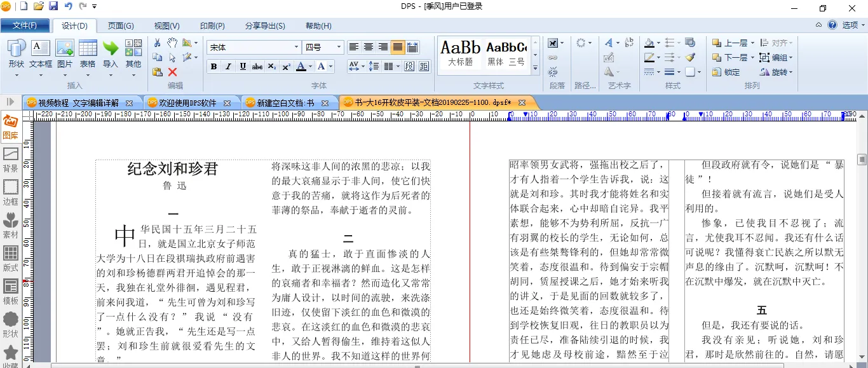Click the format painter brush icon
The height and width of the screenshot is (368, 868).
690,57
